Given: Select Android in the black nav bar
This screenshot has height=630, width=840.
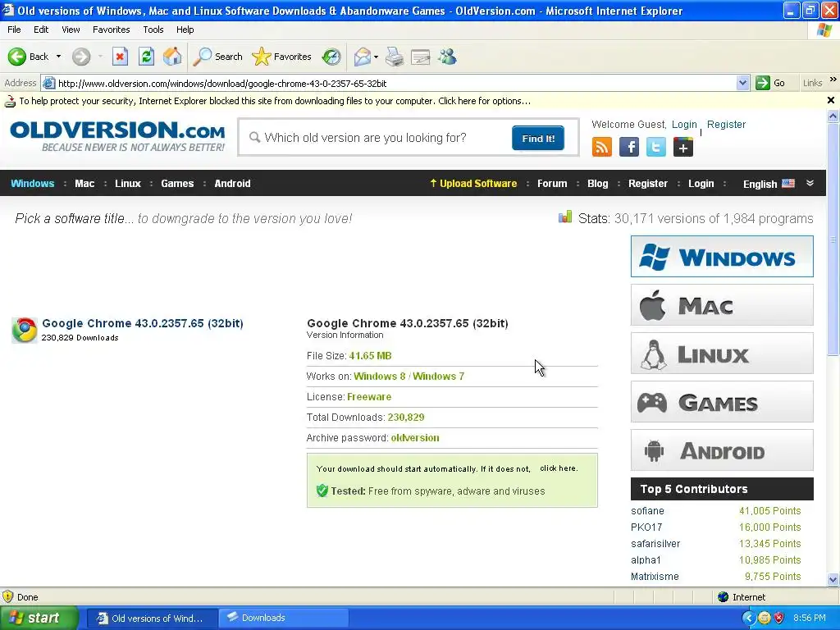Looking at the screenshot, I should [x=232, y=183].
